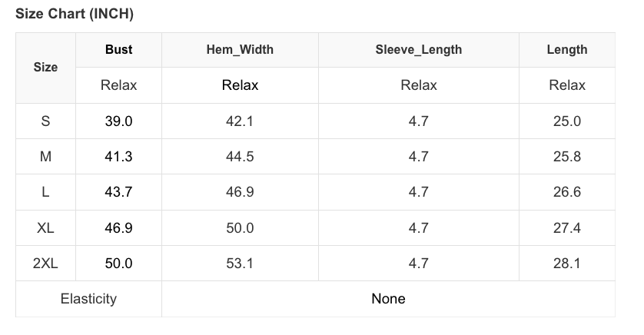Viewport: 644px width, 335px height.
Task: Click the XL length value 27.4
Action: 566,228
